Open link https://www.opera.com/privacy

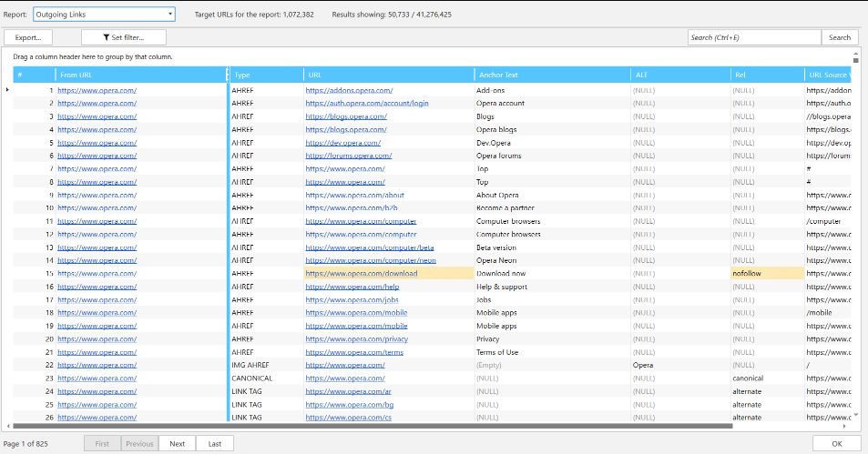[x=356, y=339]
